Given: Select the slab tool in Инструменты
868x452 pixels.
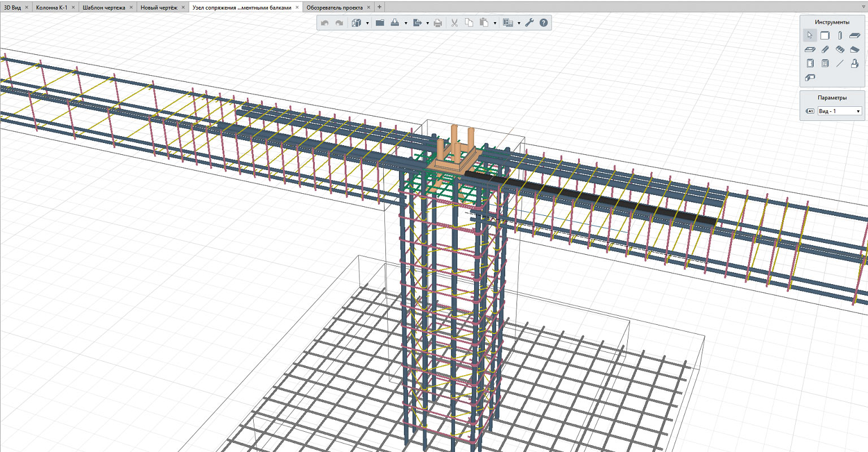Looking at the screenshot, I should coord(854,36).
